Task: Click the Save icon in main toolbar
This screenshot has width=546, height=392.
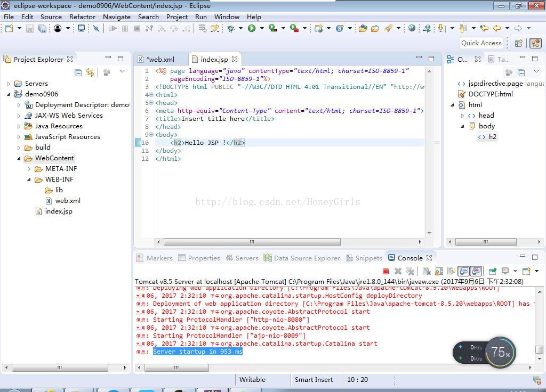Action: (x=30, y=28)
